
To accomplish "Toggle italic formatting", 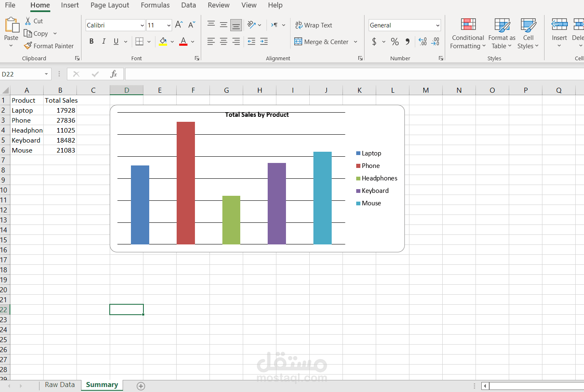I will [103, 41].
